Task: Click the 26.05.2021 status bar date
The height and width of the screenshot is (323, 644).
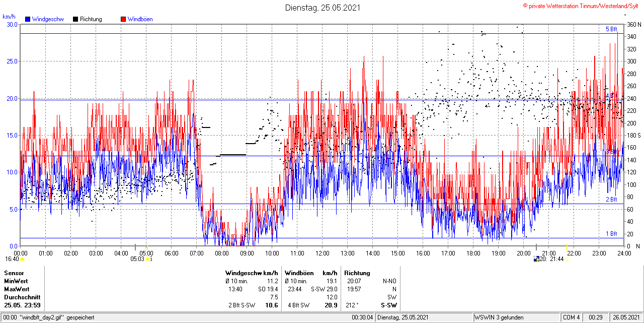Action: 626,317
